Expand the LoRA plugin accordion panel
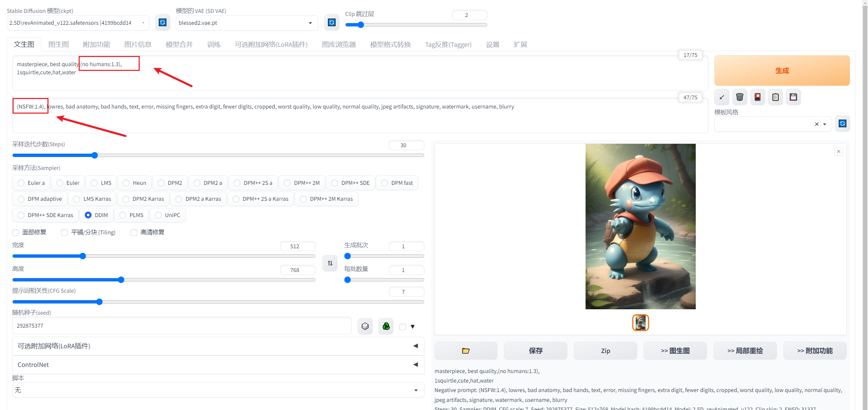 [218, 346]
